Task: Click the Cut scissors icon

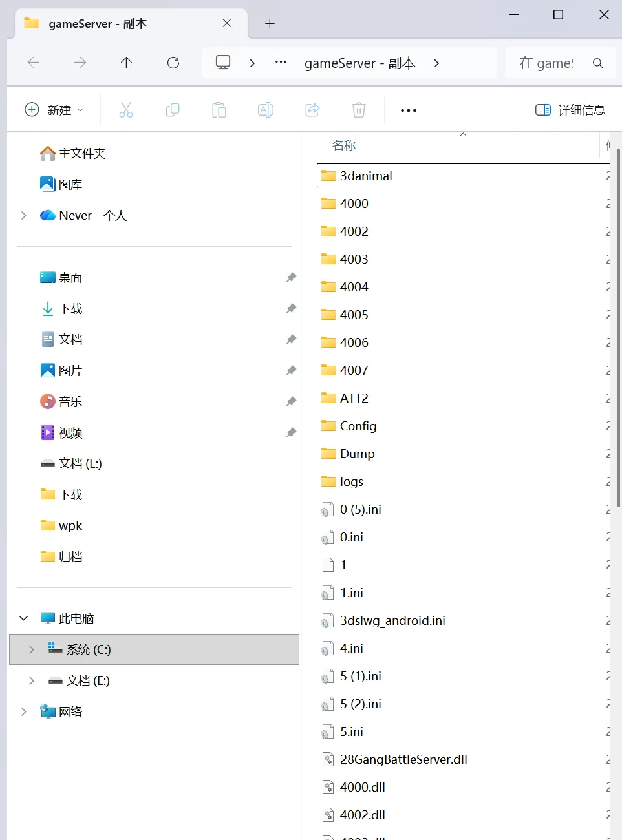Action: [126, 110]
